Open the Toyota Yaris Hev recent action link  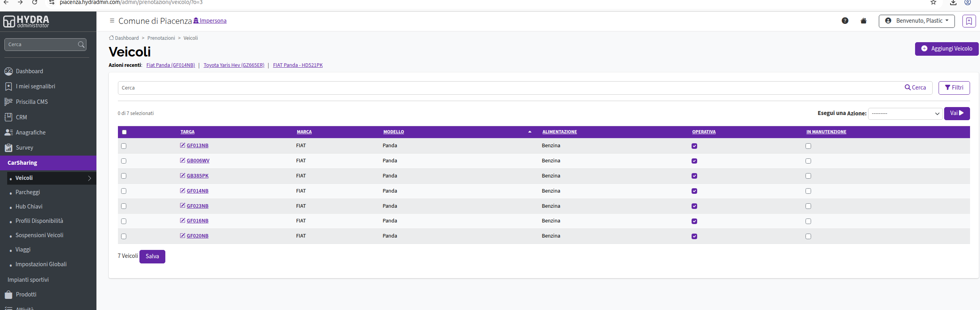click(x=234, y=65)
